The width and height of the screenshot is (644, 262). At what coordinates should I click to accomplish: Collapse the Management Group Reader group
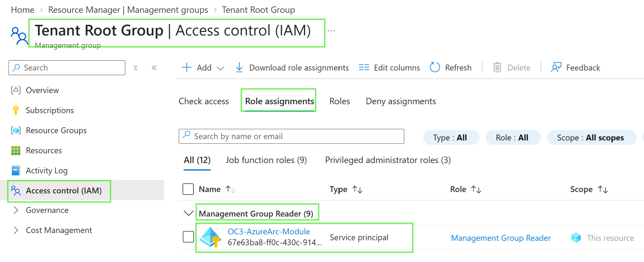[x=188, y=213]
